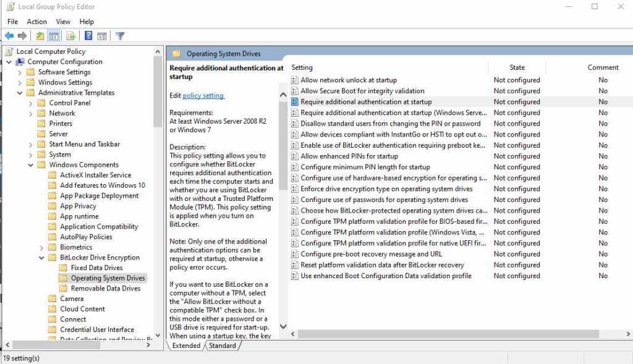Click the State column header

517,67
